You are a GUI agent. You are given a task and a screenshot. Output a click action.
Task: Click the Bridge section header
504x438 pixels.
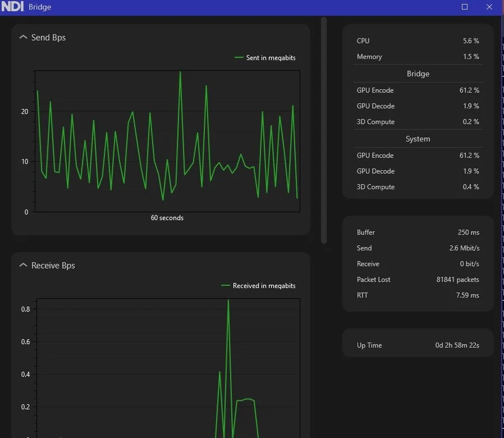pyautogui.click(x=418, y=74)
